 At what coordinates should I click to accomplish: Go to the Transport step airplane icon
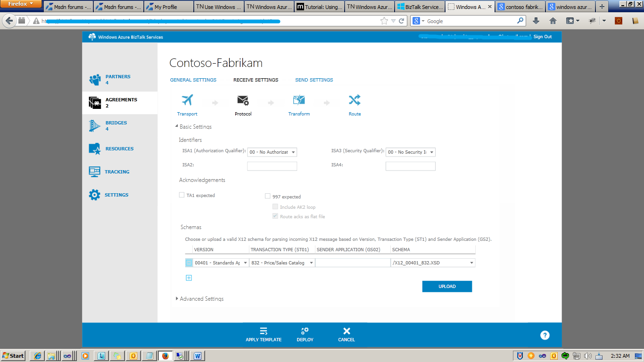pos(187,100)
